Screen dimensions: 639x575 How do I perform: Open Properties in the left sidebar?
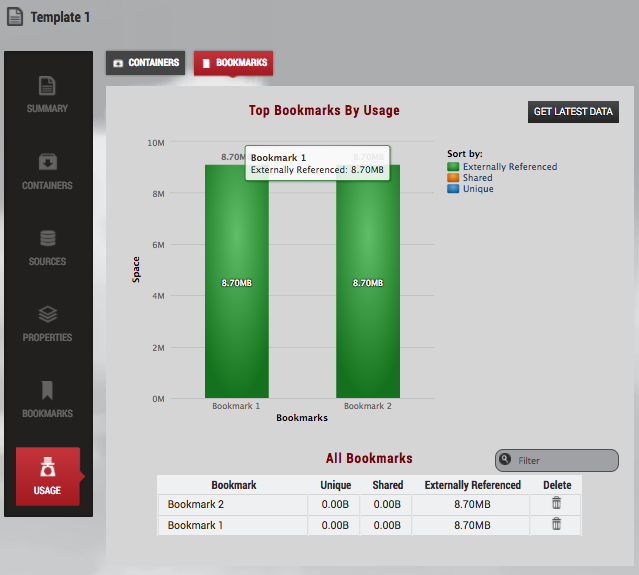47,323
